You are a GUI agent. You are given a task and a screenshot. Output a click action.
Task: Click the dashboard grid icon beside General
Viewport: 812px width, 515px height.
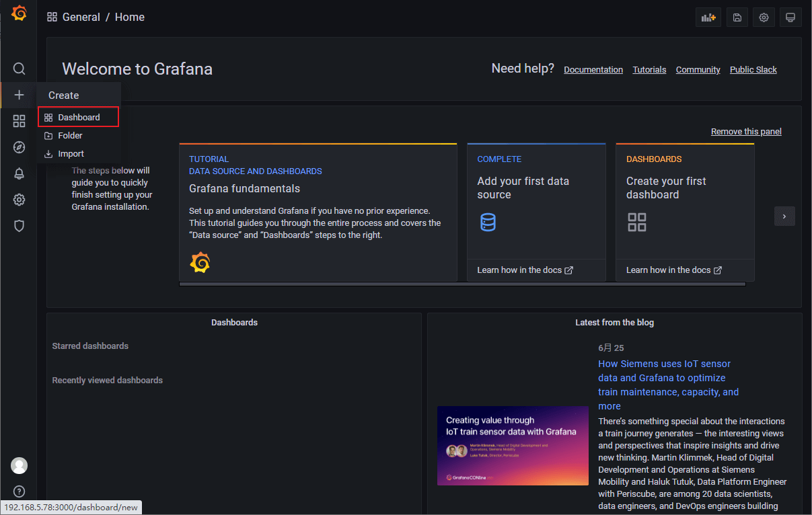pos(52,17)
